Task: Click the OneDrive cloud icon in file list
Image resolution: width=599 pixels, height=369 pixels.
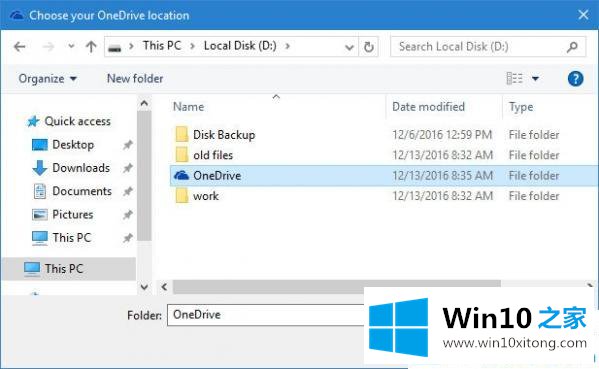Action: (181, 175)
